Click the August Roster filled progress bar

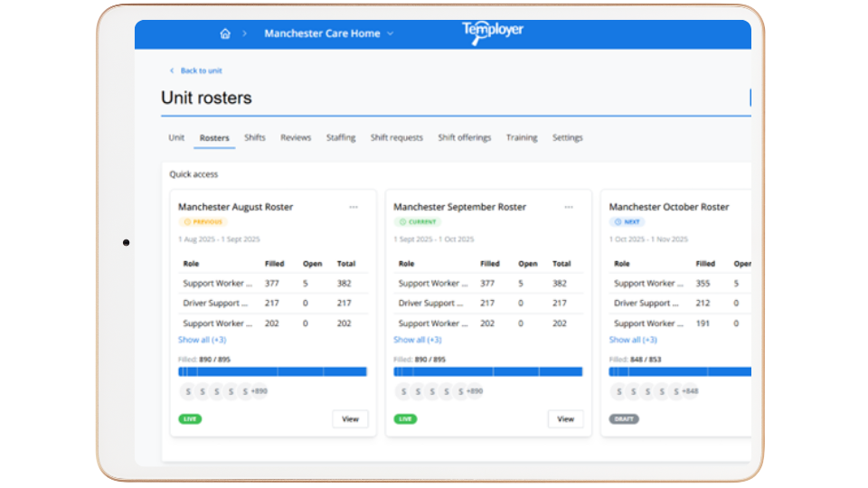(x=272, y=371)
